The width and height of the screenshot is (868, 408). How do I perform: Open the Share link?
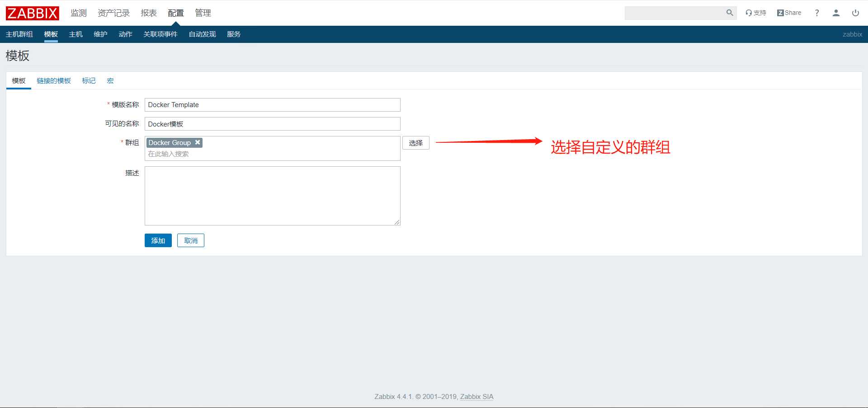coord(789,13)
